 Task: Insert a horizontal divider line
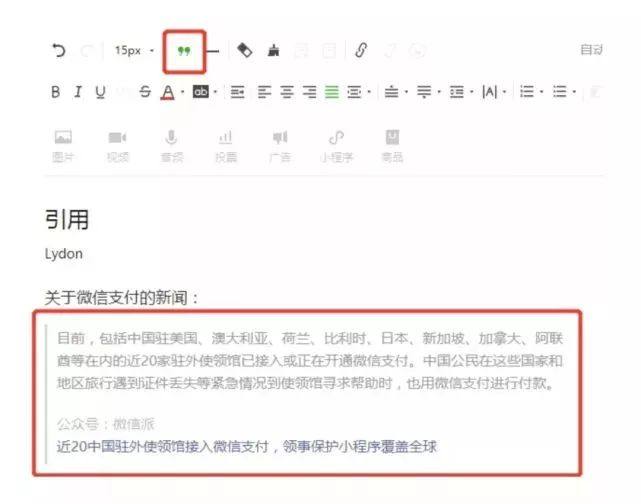pos(213,51)
